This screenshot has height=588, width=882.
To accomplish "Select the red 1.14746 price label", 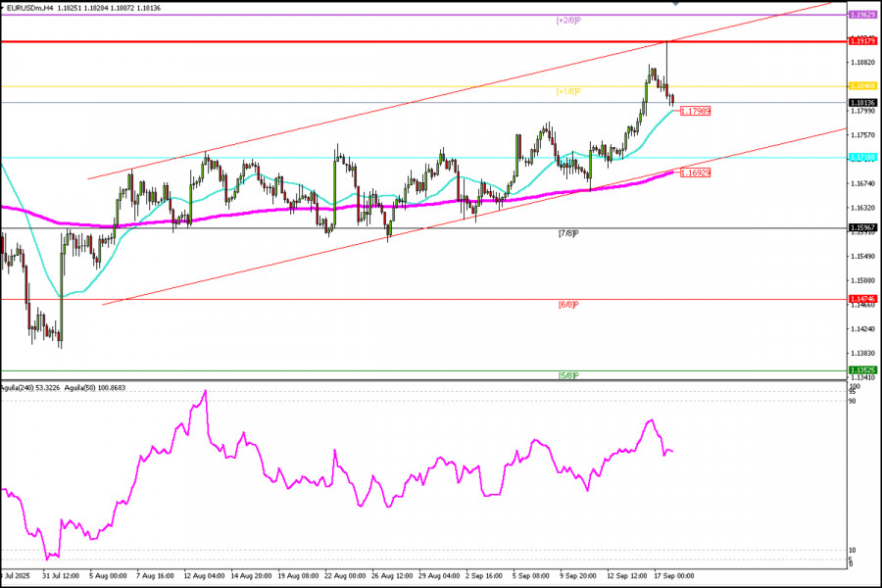I will (862, 299).
